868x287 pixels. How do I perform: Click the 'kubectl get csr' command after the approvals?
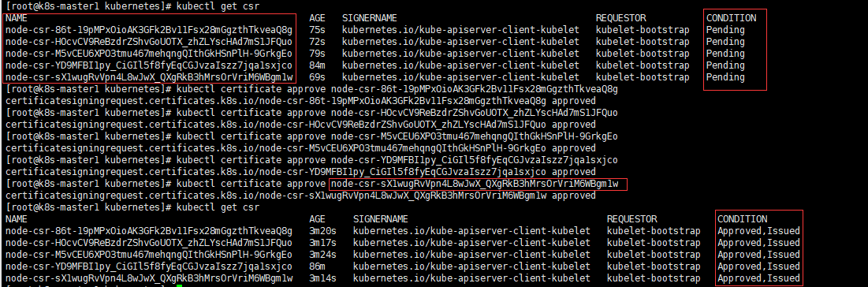[x=218, y=207]
